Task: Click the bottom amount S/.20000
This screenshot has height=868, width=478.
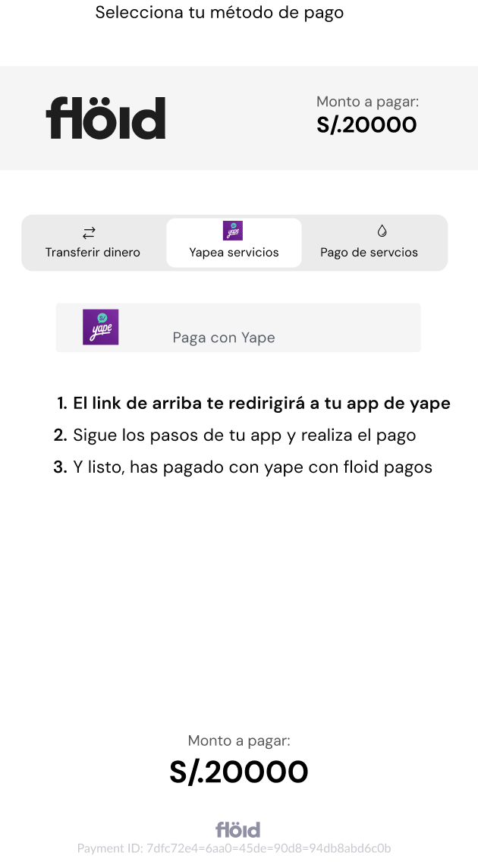Action: point(239,772)
